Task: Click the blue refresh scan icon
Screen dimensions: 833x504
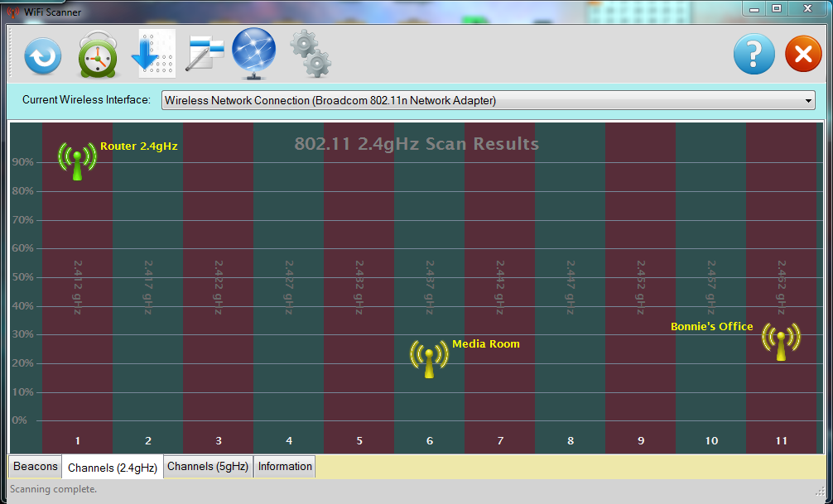Action: click(x=41, y=57)
